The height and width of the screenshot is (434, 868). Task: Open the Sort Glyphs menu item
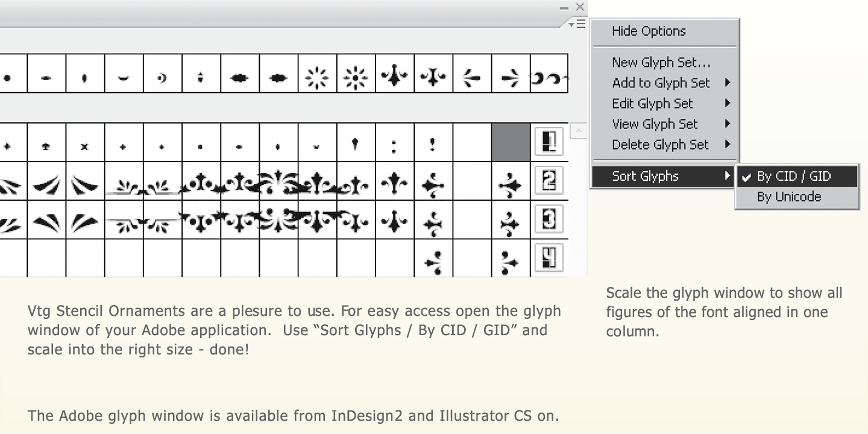tap(646, 176)
